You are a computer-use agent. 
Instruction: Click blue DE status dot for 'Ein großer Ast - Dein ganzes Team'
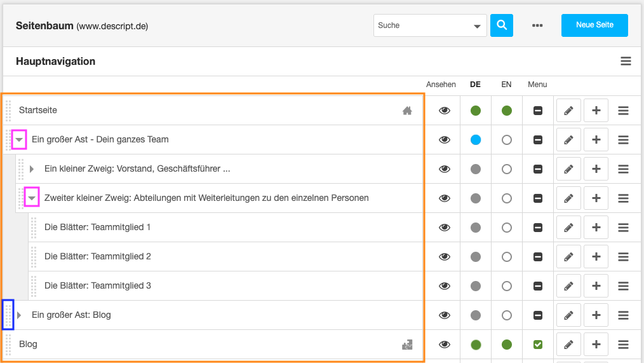475,140
